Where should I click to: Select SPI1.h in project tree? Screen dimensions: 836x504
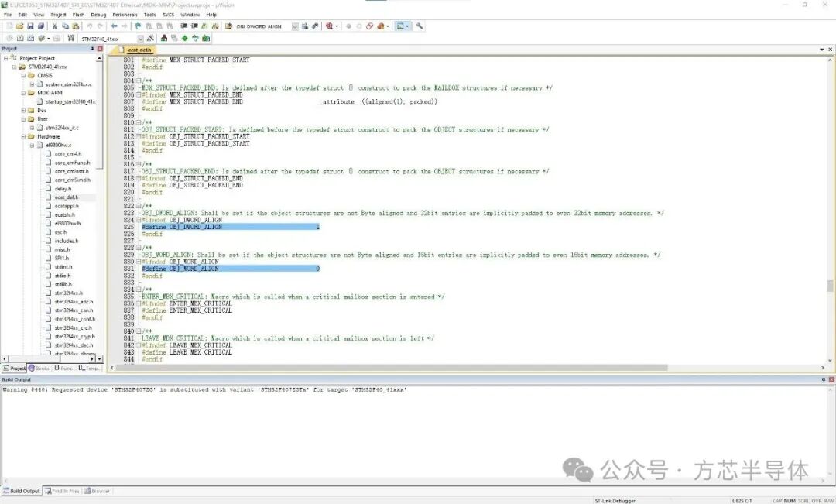point(62,258)
